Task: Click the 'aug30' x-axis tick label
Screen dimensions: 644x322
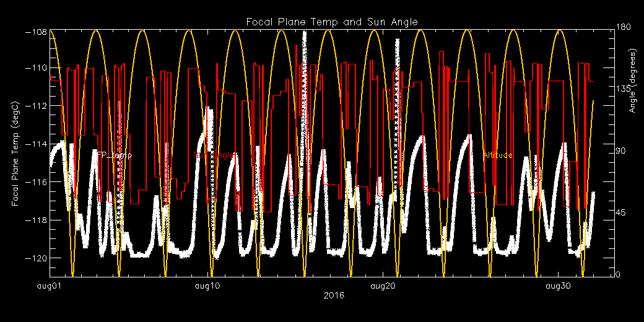Action: [558, 286]
